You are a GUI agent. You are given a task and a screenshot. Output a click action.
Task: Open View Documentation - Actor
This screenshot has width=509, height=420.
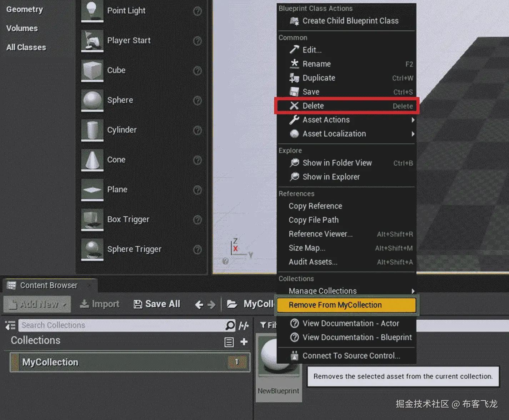[x=346, y=323]
